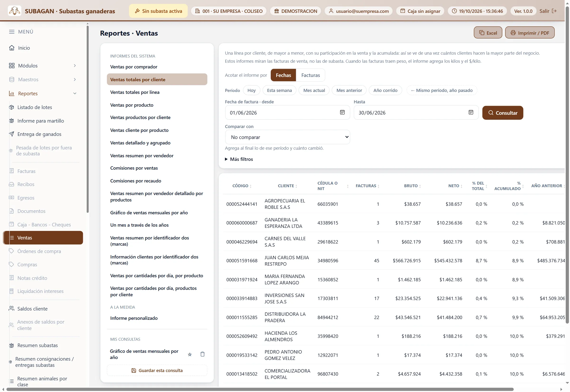The image size is (570, 392).
Task: Click the Entrega de ganados send icon
Action: [x=12, y=134]
